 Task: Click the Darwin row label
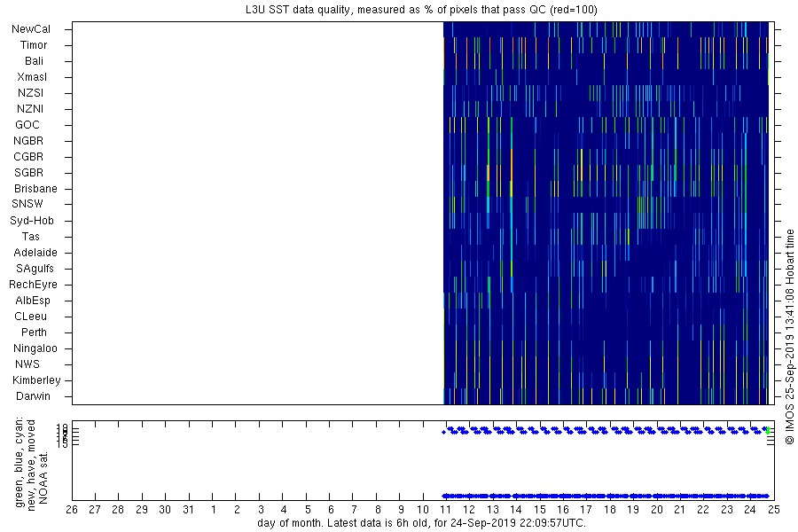(33, 395)
